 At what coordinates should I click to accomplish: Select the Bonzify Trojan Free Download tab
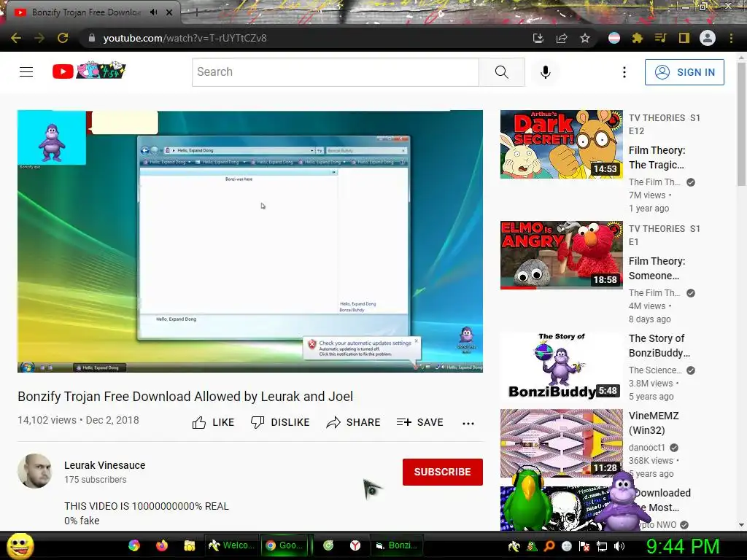[x=86, y=12]
